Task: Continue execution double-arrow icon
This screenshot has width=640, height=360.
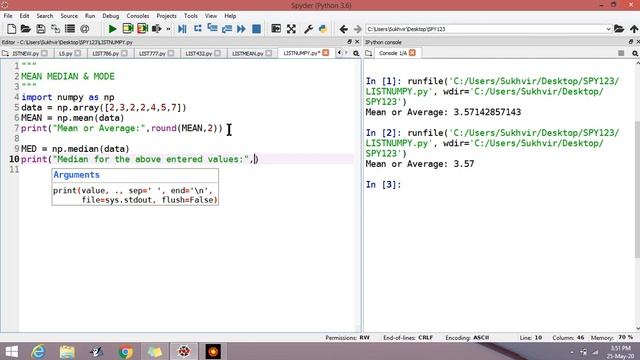Action: click(241, 29)
